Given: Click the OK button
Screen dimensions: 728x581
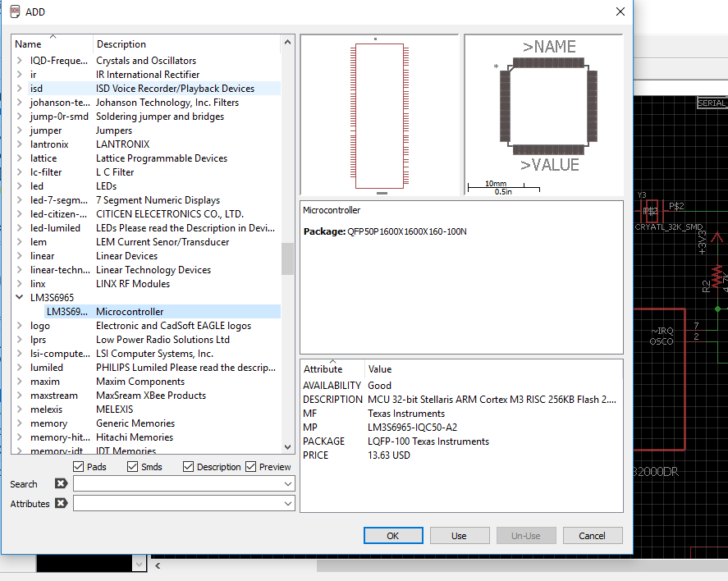Looking at the screenshot, I should tap(393, 536).
